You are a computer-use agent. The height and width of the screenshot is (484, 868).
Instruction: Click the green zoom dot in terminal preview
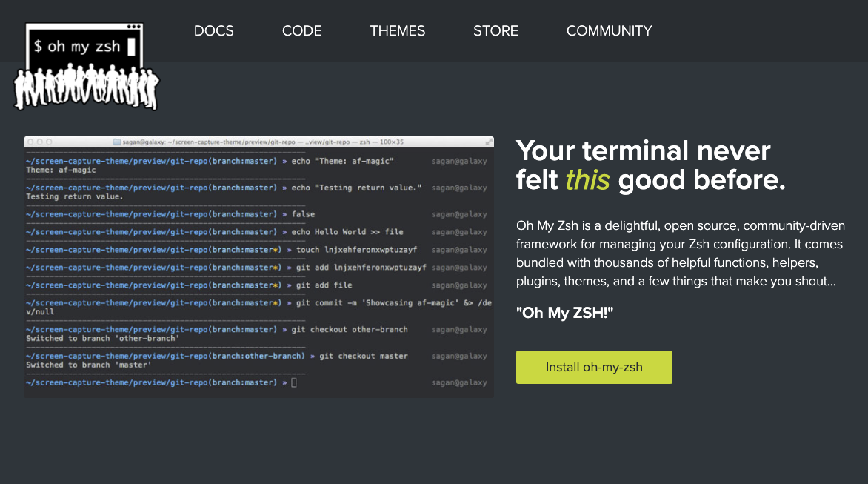click(49, 142)
